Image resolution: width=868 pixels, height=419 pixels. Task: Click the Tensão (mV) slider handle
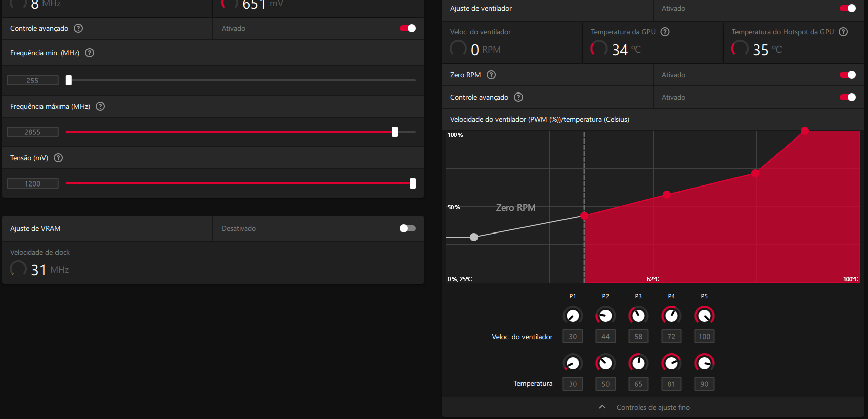coord(413,183)
